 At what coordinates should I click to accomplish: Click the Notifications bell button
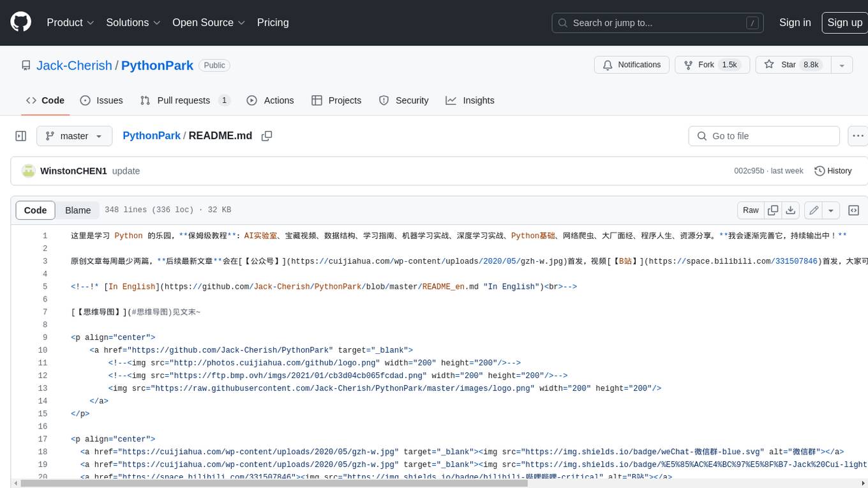(x=632, y=65)
